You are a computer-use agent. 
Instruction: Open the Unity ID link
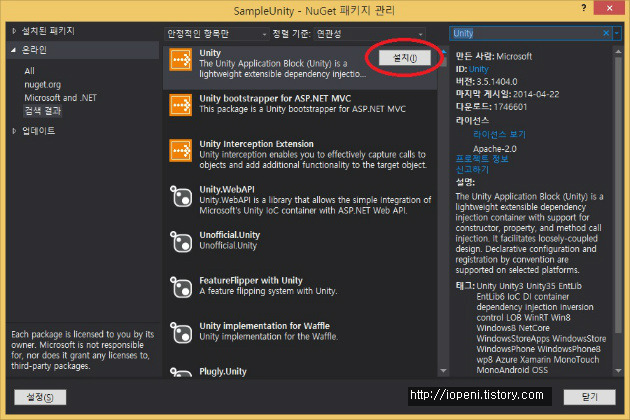pyautogui.click(x=479, y=69)
